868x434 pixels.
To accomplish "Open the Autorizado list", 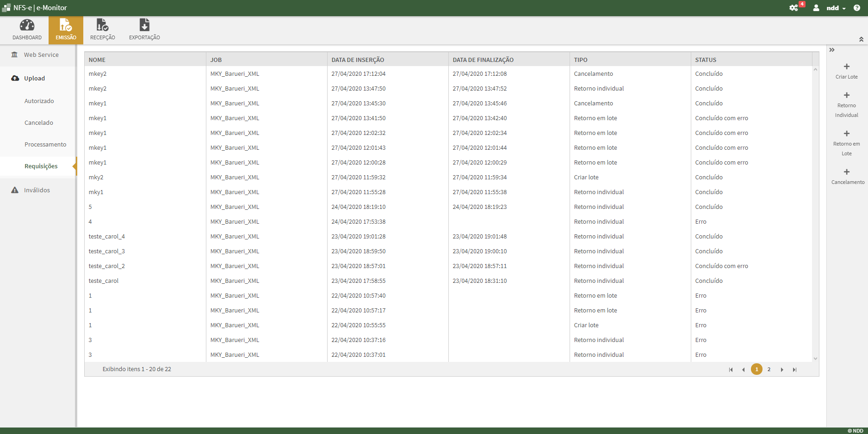I will [39, 101].
